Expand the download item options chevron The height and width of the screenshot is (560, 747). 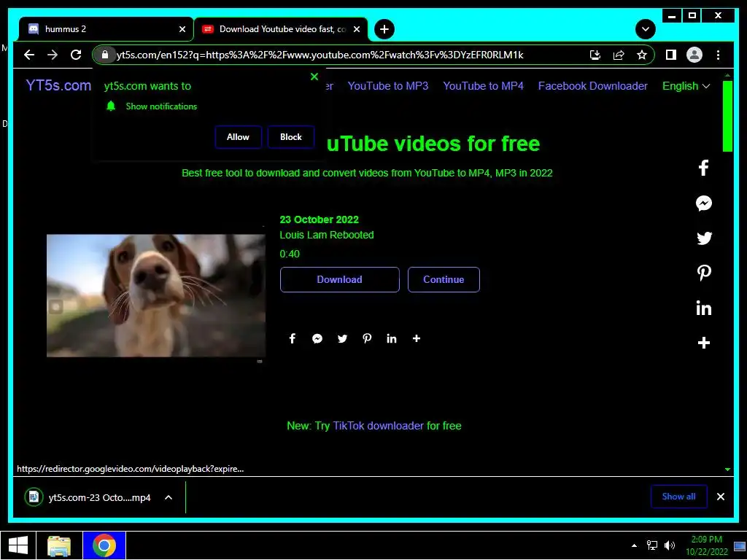(x=169, y=497)
